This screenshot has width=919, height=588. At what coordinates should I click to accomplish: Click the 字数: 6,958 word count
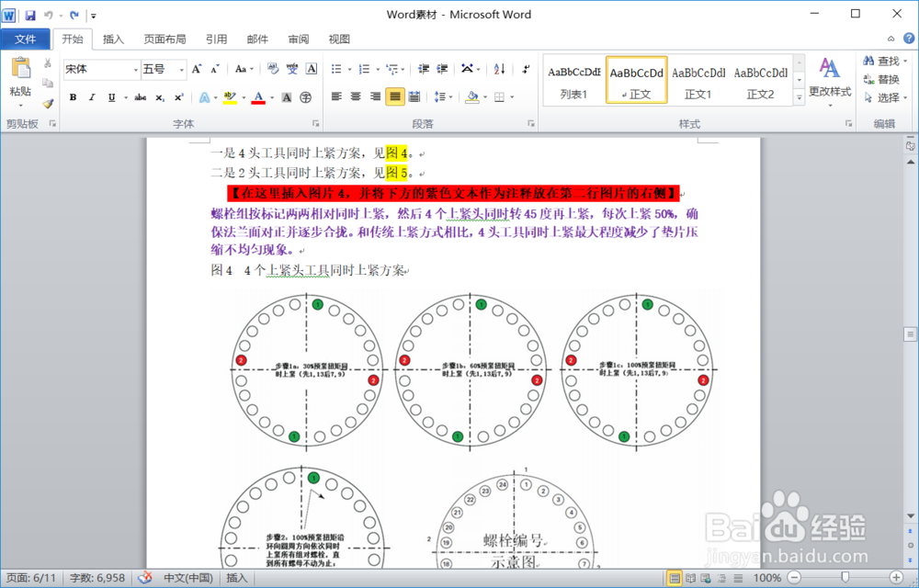pos(97,578)
